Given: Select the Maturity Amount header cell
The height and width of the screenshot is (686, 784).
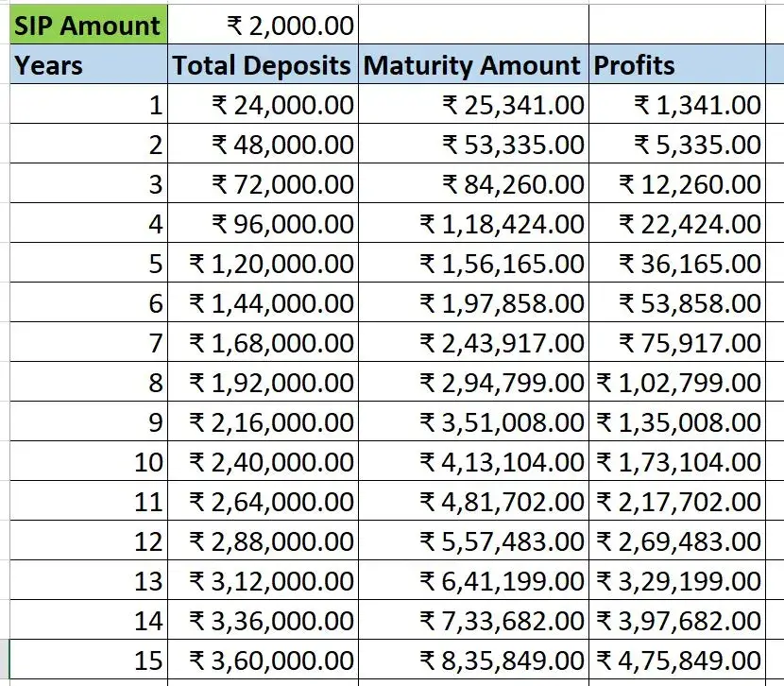Looking at the screenshot, I should 472,65.
